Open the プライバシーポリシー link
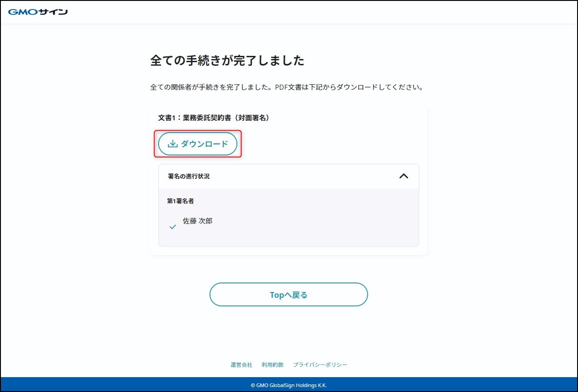 pos(320,365)
